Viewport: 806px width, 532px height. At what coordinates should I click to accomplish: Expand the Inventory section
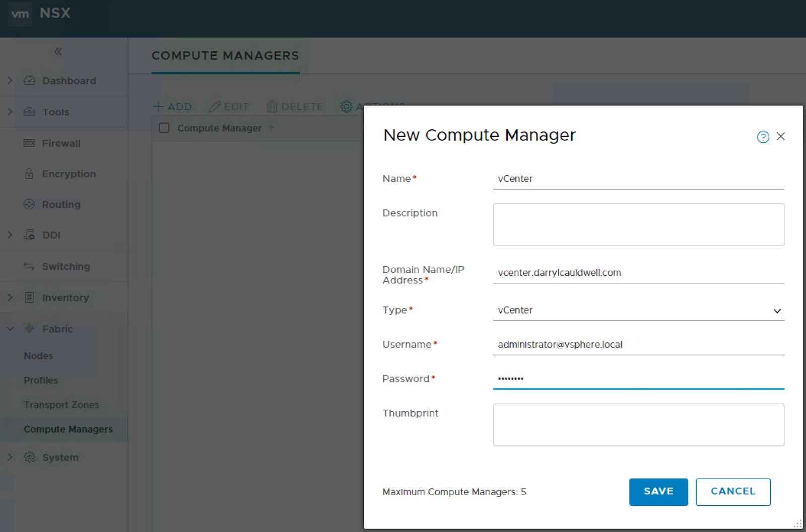point(9,297)
